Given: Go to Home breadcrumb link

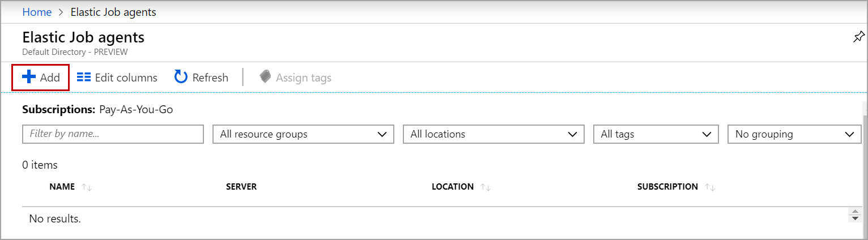Looking at the screenshot, I should pos(37,12).
